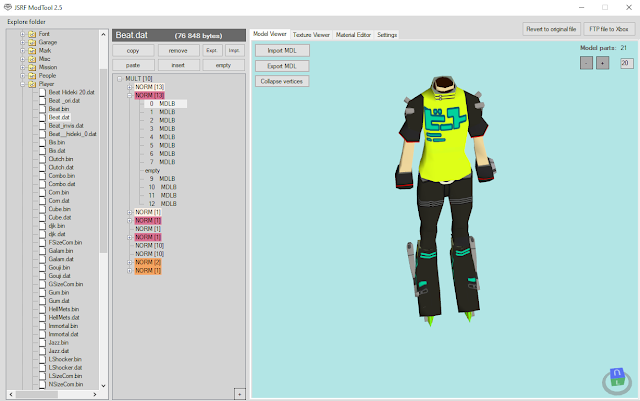The width and height of the screenshot is (640, 401).
Task: Click the paste button
Action: pyautogui.click(x=133, y=65)
